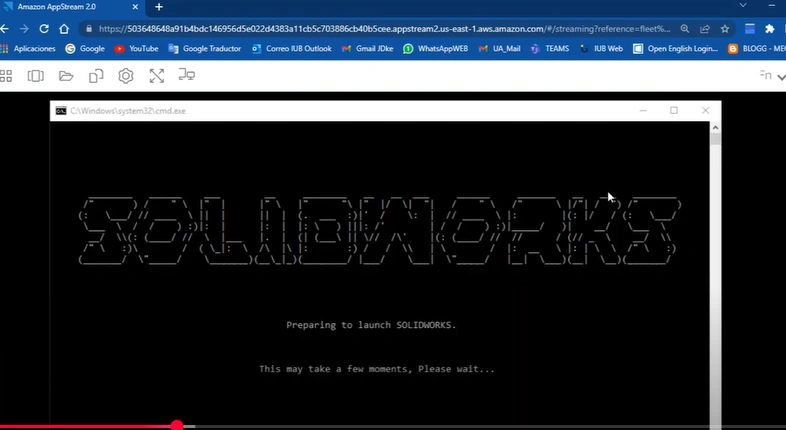Viewport: 786px width, 430px height.
Task: Go back to the previous page
Action: pyautogui.click(x=5, y=29)
